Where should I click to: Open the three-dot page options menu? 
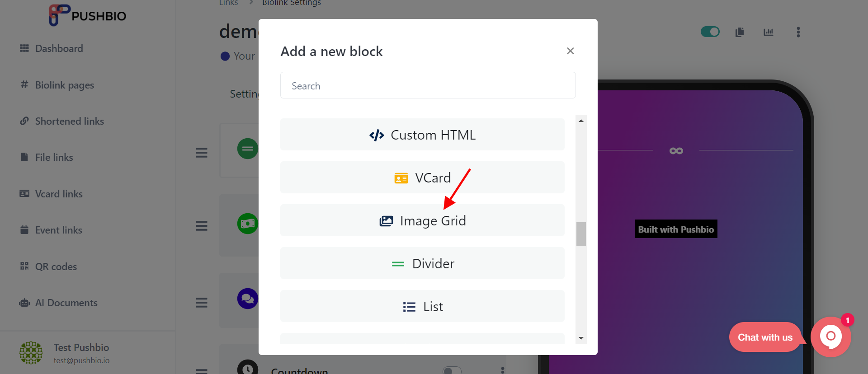click(x=798, y=32)
